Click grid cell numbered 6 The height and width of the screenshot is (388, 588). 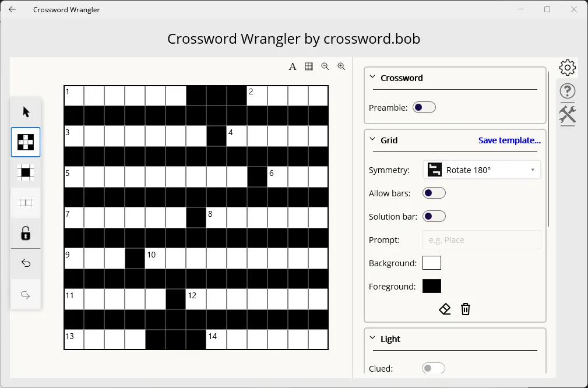click(x=277, y=177)
